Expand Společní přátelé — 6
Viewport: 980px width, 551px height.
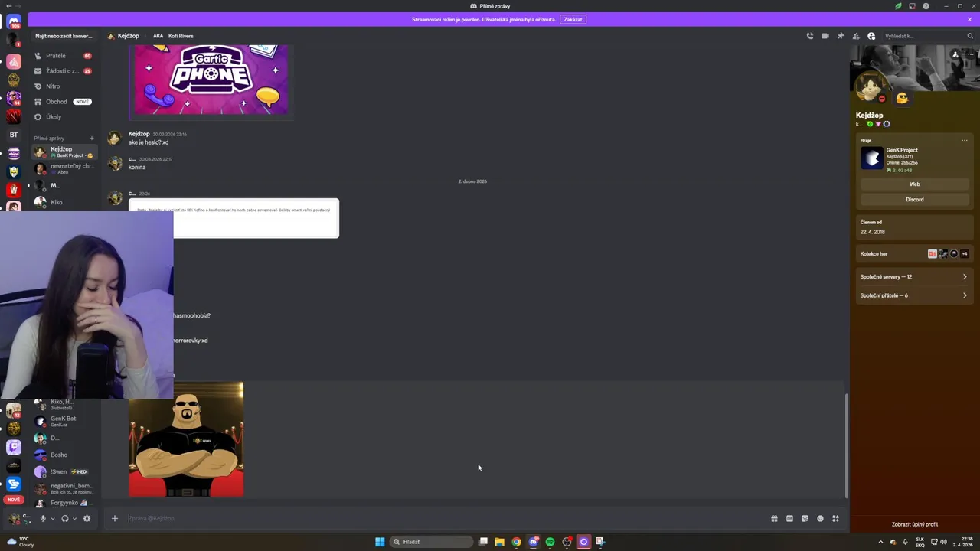914,295
